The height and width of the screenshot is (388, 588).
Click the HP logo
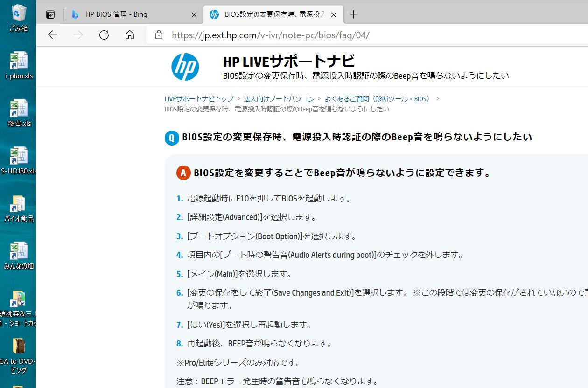coord(185,67)
